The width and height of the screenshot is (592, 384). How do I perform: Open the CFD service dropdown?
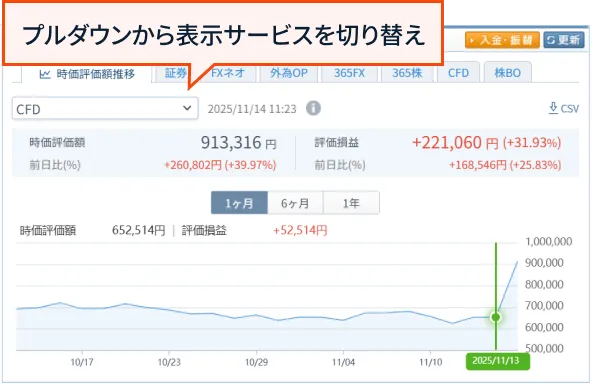pyautogui.click(x=105, y=109)
